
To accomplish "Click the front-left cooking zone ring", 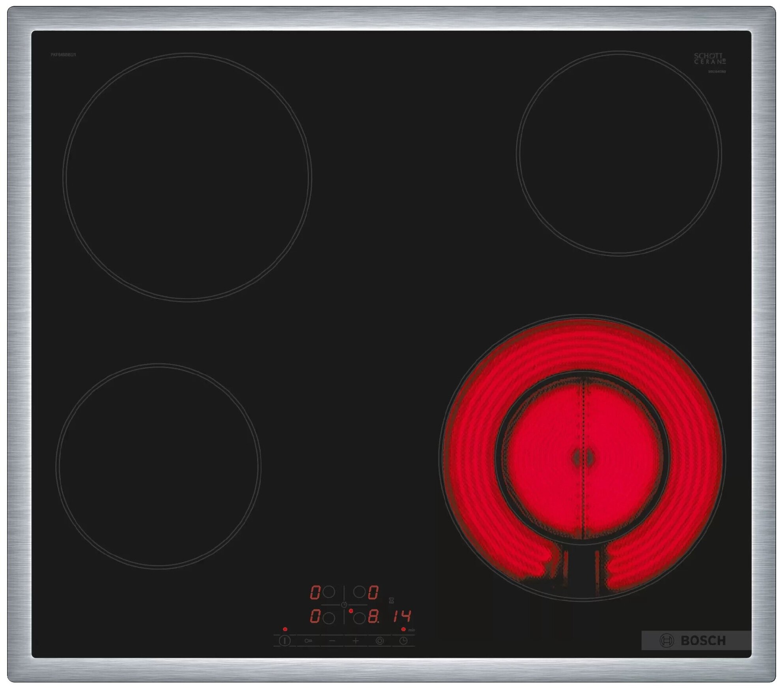I will click(x=158, y=466).
